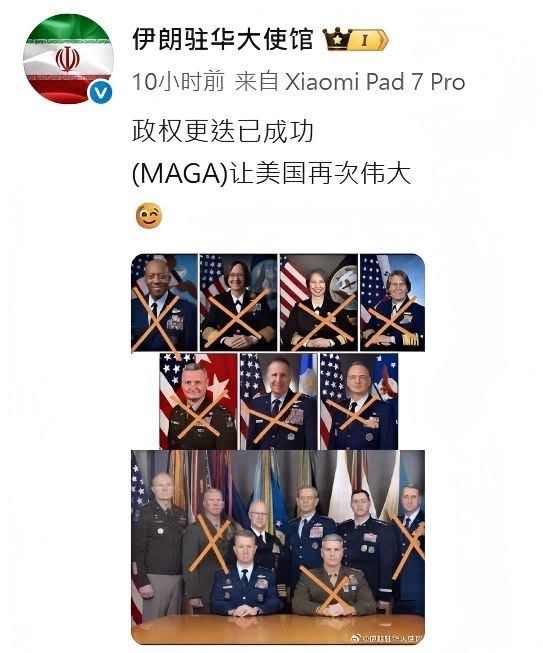543x653 pixels.
Task: Click the 10小时前 timestamp
Action: tap(179, 82)
